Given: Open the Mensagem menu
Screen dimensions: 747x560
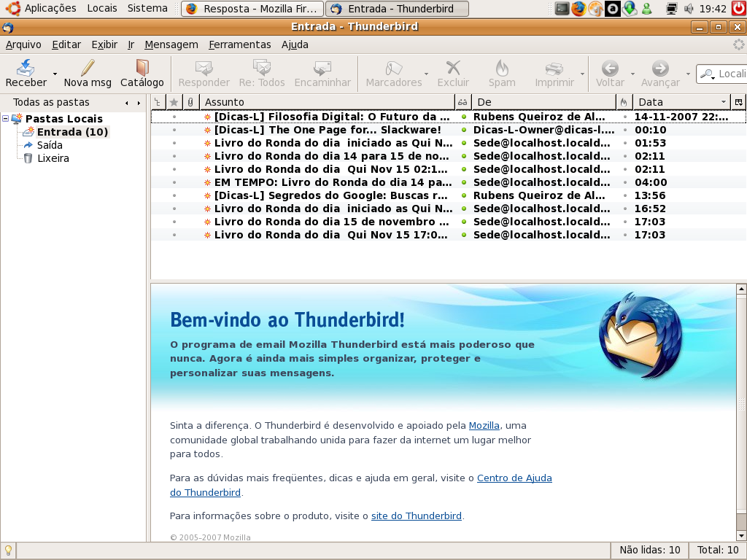Looking at the screenshot, I should tap(171, 44).
